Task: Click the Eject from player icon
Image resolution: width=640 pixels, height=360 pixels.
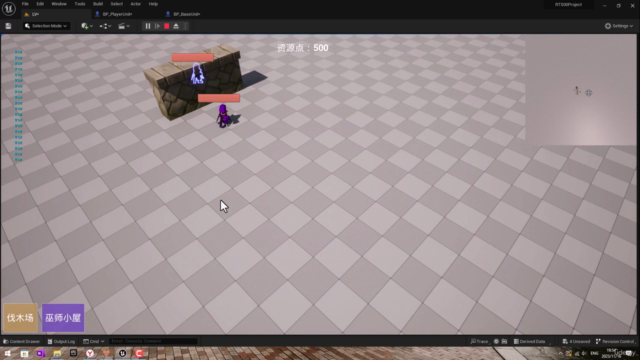Action: tap(176, 26)
